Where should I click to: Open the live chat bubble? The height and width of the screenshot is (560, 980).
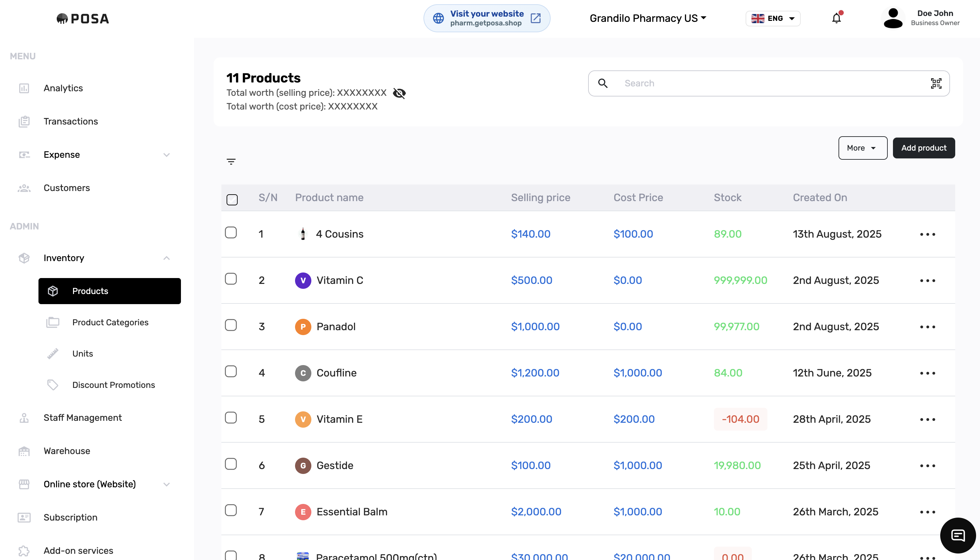[x=958, y=535]
